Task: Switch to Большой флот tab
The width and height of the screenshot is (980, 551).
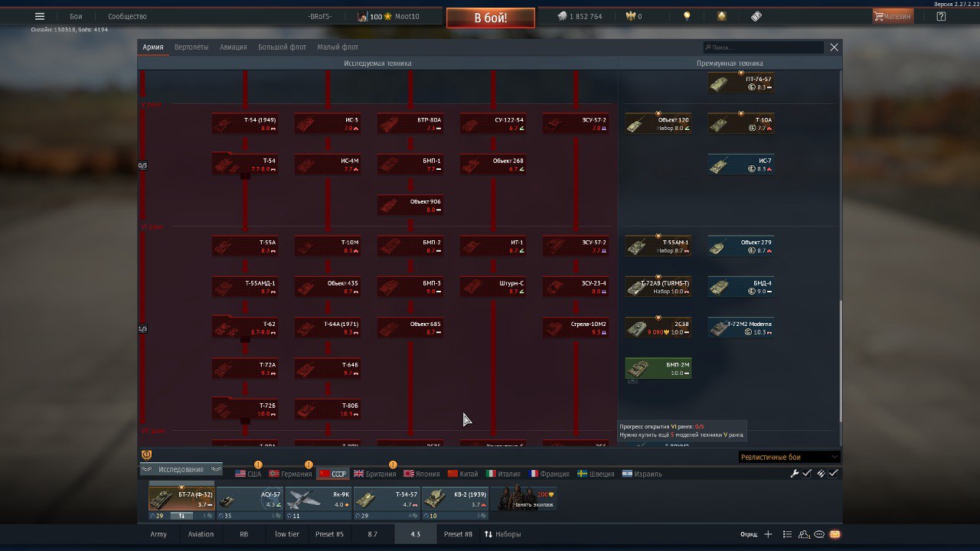Action: [282, 47]
